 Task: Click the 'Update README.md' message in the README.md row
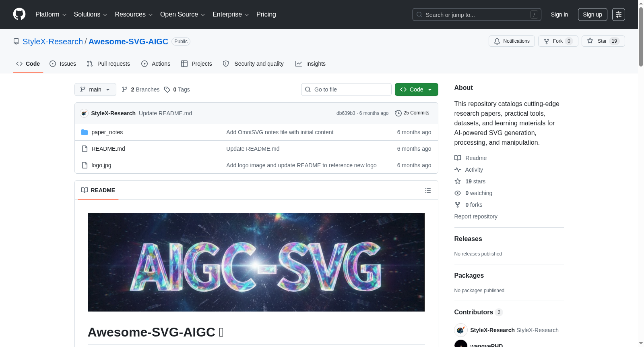pyautogui.click(x=253, y=149)
